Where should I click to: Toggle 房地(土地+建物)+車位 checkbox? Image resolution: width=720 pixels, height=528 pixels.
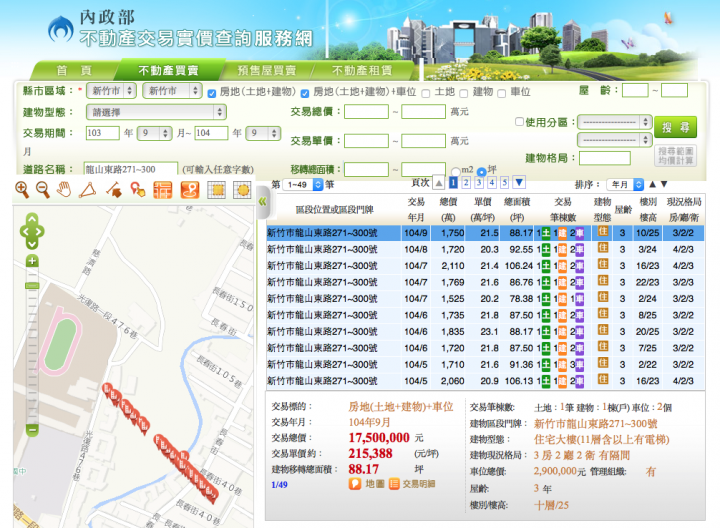(305, 94)
